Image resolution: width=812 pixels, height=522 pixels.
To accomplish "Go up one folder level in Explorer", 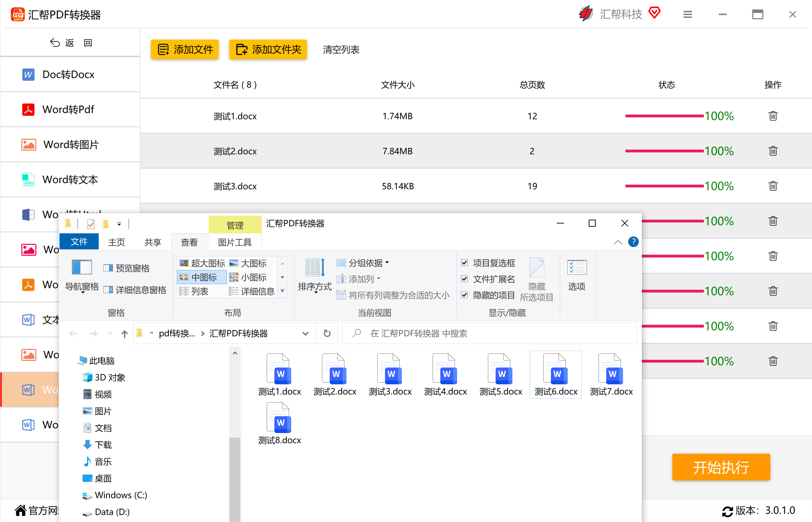I will click(124, 334).
